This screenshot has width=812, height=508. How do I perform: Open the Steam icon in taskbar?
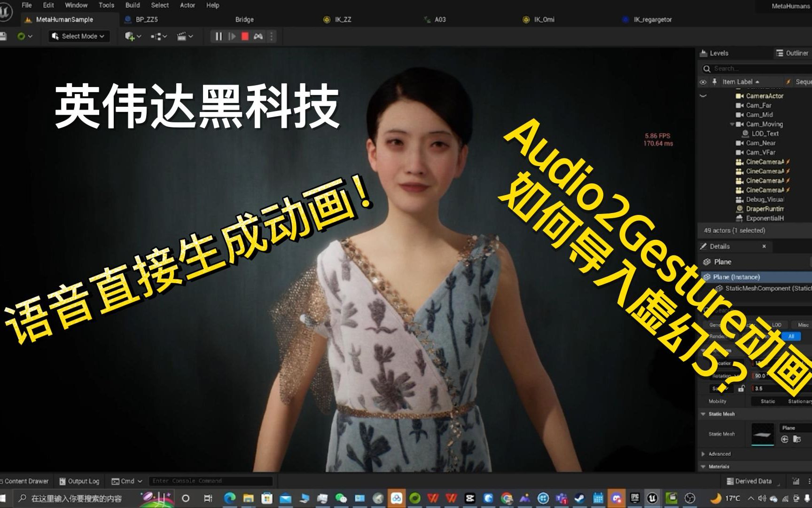click(579, 498)
